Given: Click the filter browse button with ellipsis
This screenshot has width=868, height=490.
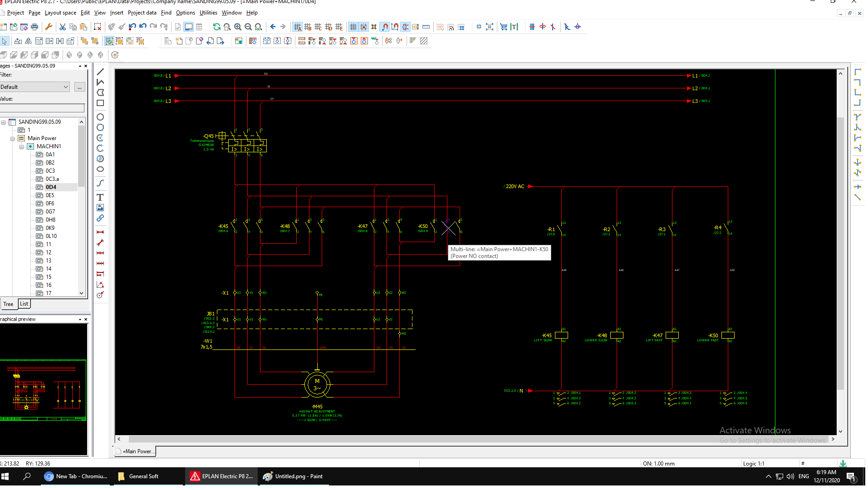Looking at the screenshot, I should 80,87.
